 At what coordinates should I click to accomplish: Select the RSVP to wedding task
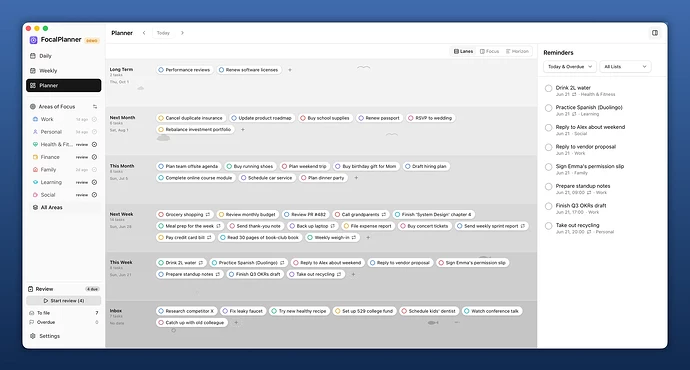pos(431,118)
